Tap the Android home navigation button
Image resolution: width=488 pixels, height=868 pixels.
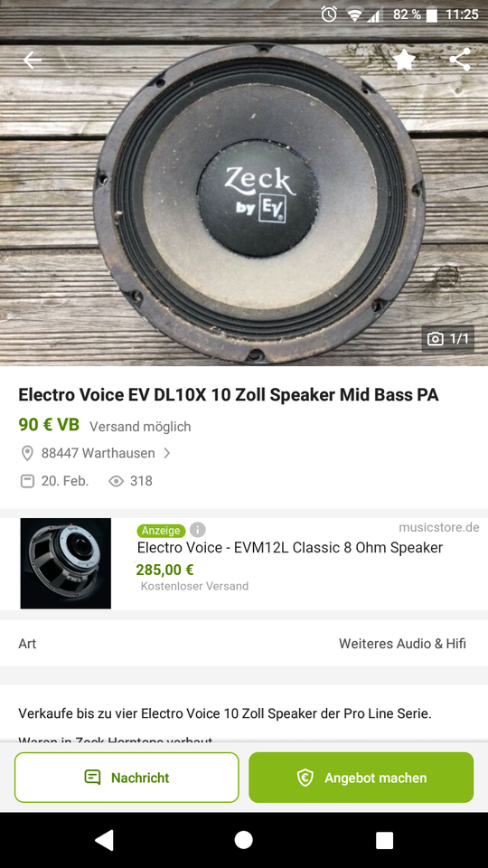point(243,840)
